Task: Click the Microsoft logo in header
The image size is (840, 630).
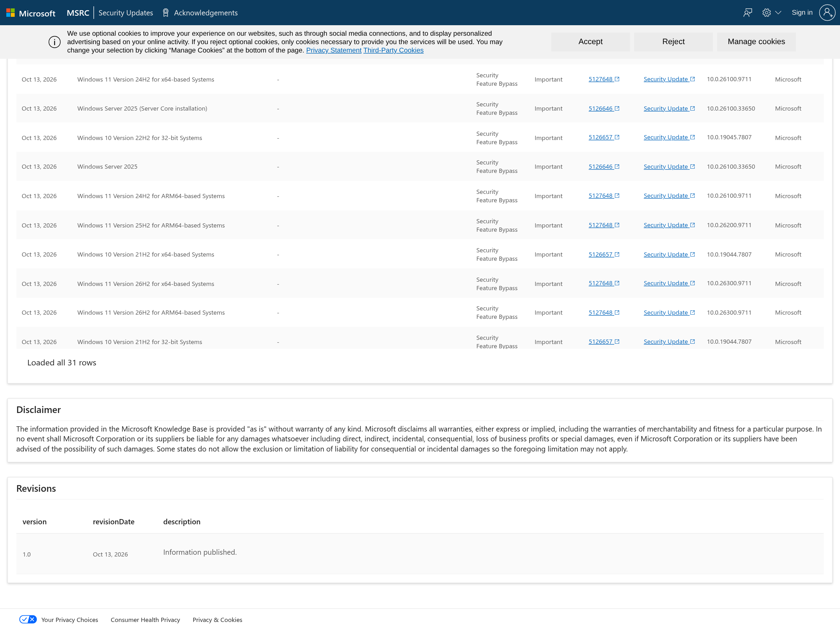Action: (31, 13)
